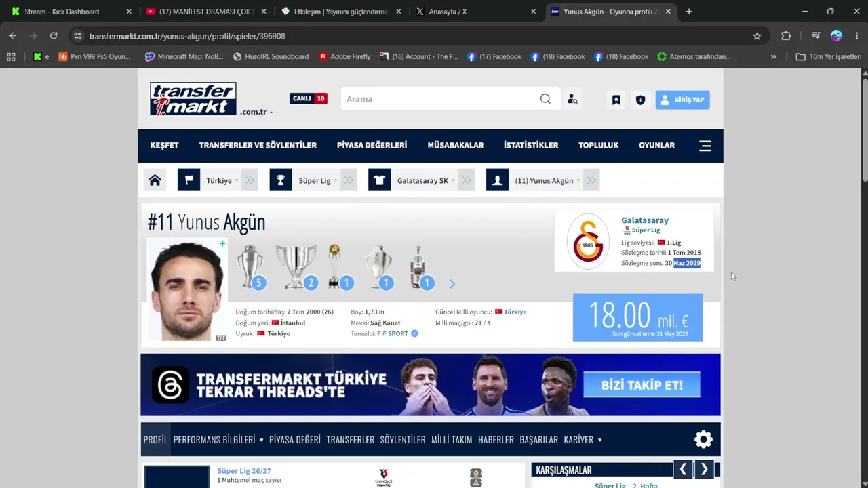Open the detailed person search icon
The image size is (868, 488).
pos(572,99)
